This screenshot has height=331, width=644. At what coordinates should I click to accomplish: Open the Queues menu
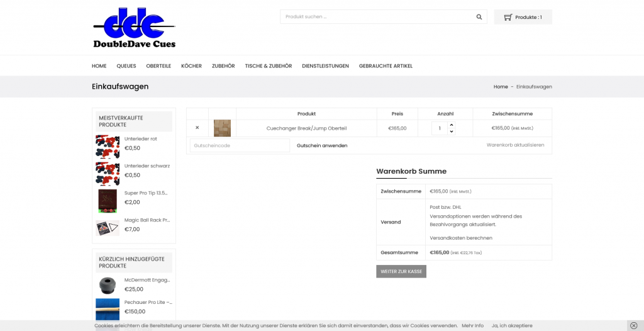click(126, 66)
